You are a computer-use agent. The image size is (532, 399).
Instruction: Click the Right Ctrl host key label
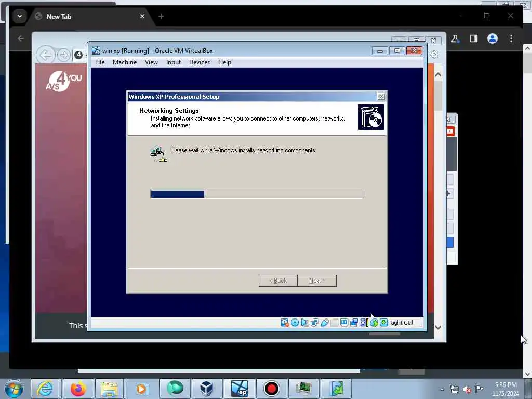(401, 323)
